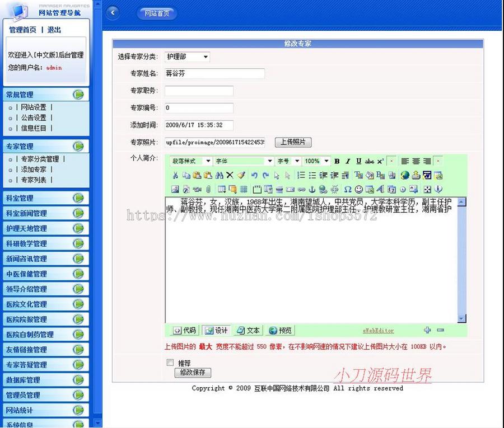Image resolution: width=504 pixels, height=428 pixels.
Task: Switch editor to 预览 mode
Action: (280, 330)
